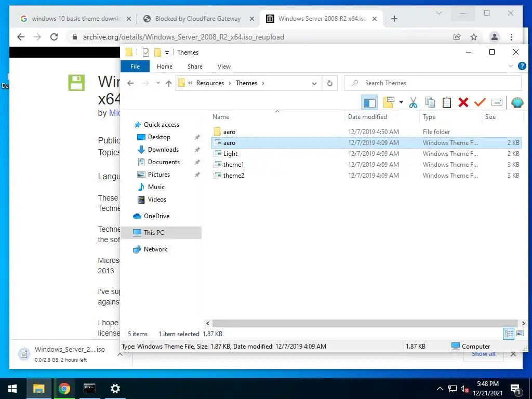The height and width of the screenshot is (399, 532).
Task: Open Downloads in navigation pane
Action: [x=163, y=150]
